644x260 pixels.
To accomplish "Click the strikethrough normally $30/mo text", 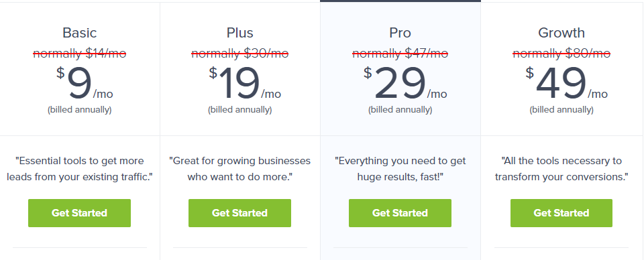I will coord(240,54).
